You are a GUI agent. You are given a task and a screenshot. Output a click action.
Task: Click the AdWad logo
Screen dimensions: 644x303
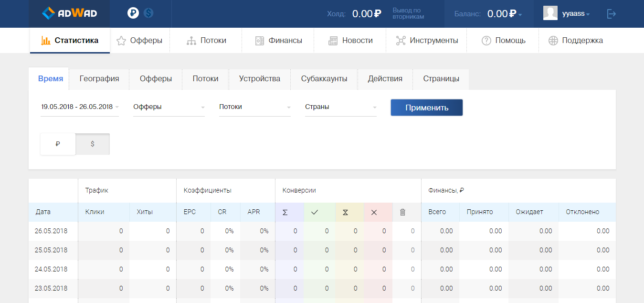tap(69, 13)
